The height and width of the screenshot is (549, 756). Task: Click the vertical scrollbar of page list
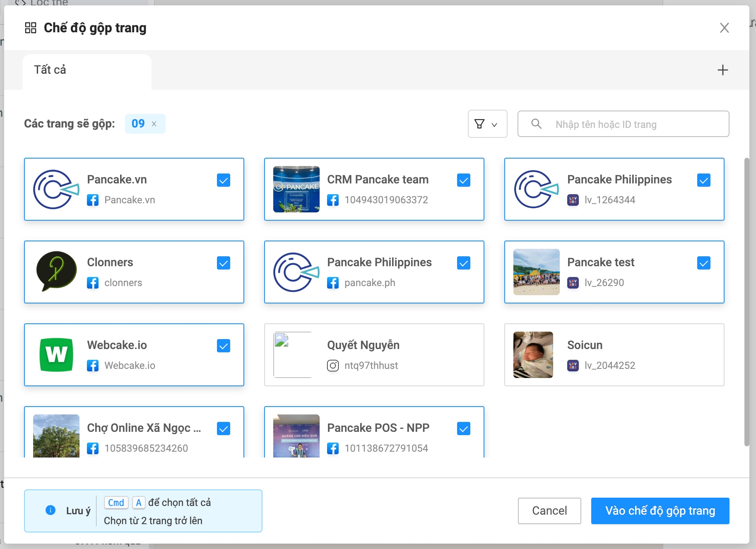746,302
